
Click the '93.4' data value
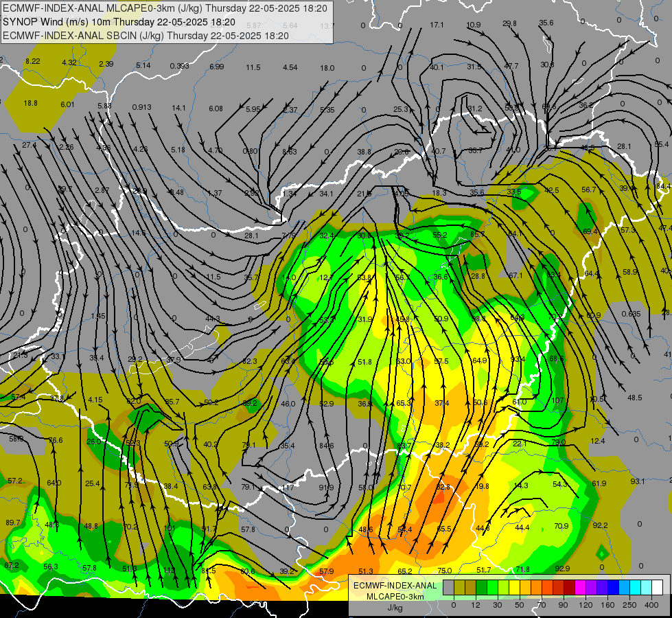pos(518,359)
